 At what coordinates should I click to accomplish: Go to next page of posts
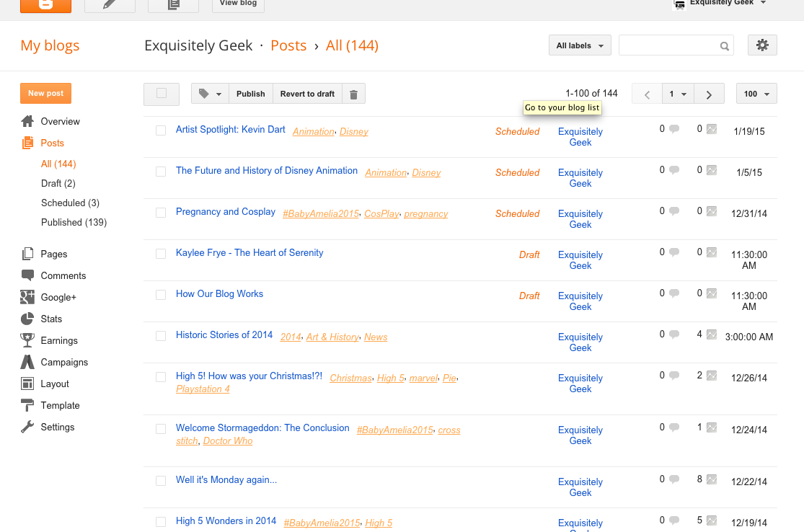[709, 94]
